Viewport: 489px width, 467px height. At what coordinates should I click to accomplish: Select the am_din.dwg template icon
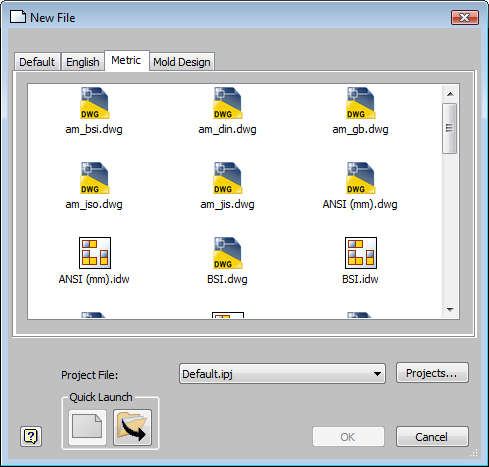(x=228, y=103)
